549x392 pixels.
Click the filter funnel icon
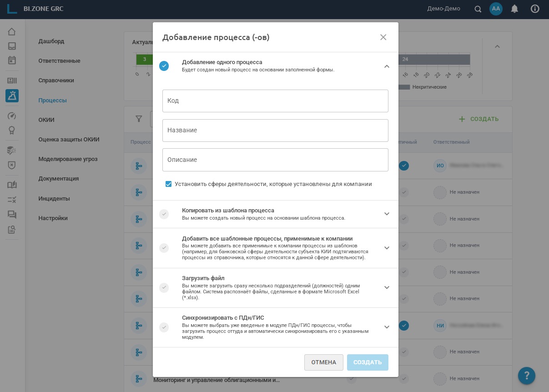pos(139,119)
